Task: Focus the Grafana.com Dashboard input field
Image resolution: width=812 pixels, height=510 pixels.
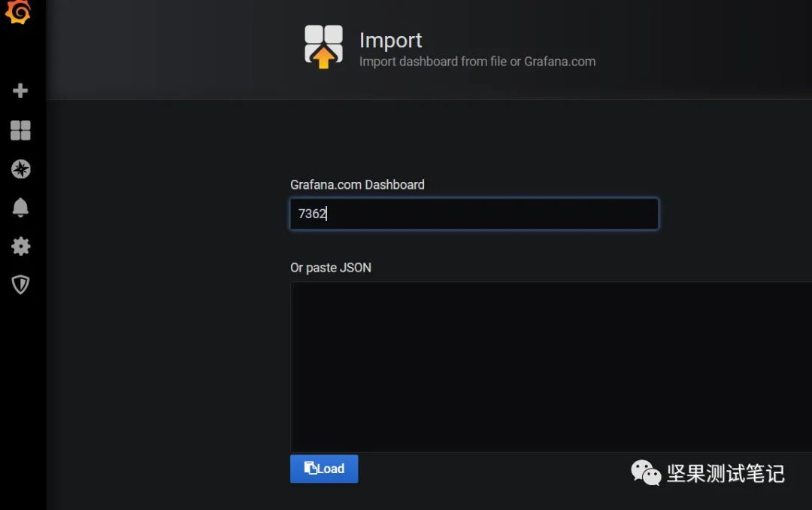Action: [474, 214]
